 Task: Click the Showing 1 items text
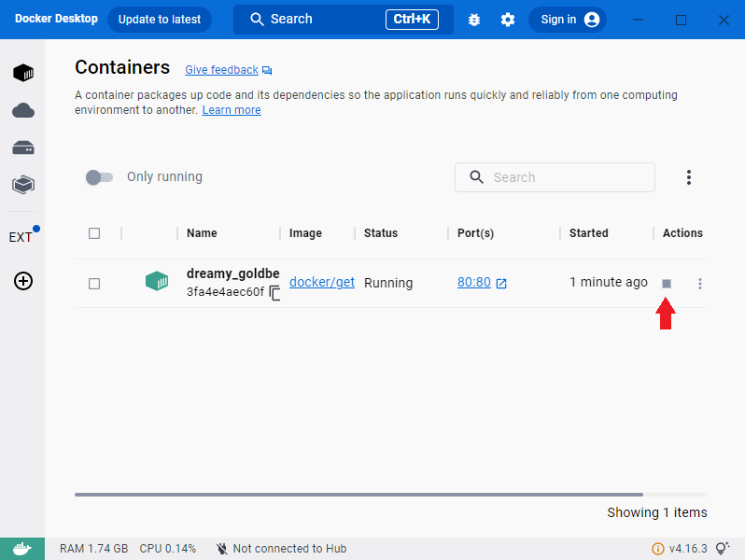(x=656, y=512)
